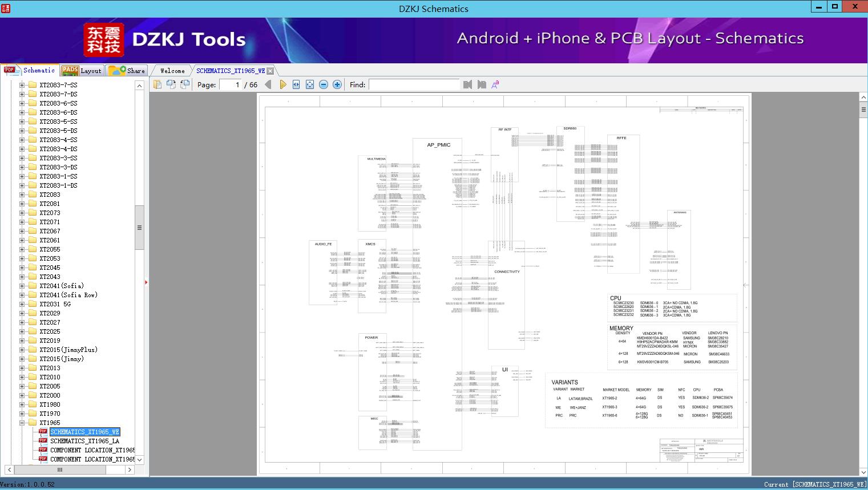The height and width of the screenshot is (490, 868).
Task: Select the XT1970 folder
Action: (x=50, y=414)
